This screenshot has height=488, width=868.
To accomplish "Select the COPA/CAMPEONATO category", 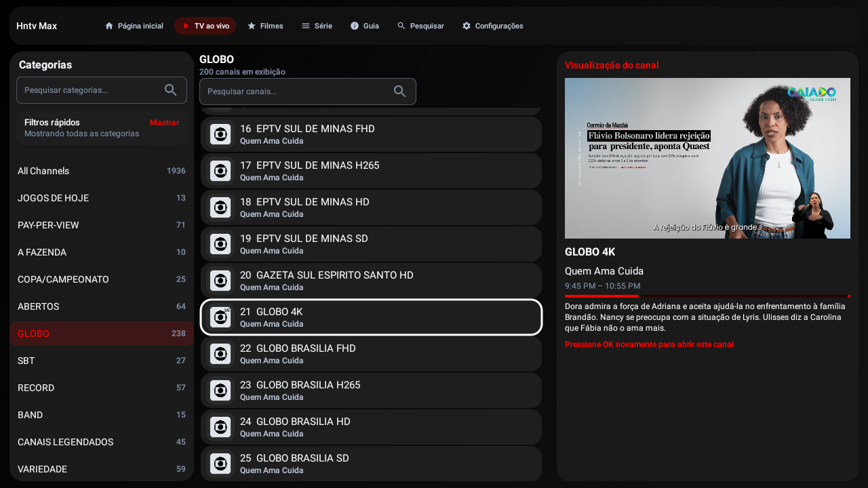I will tap(102, 279).
